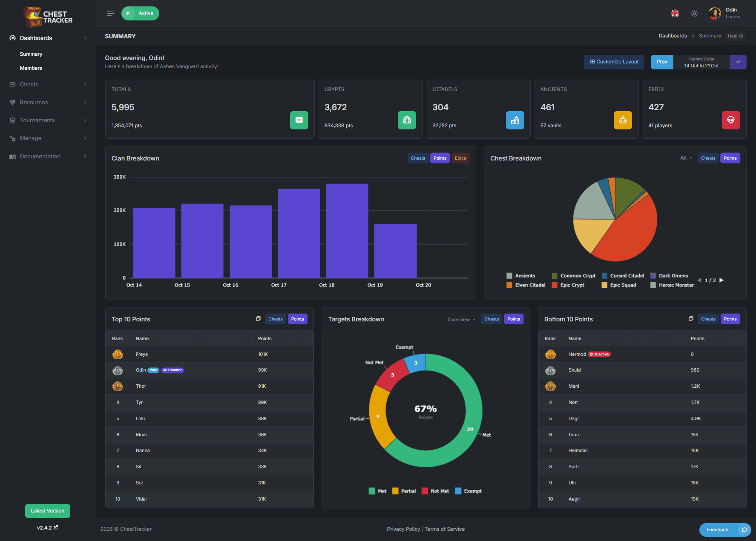Select Points in Clan Breakdown
This screenshot has width=756, height=541.
tap(440, 158)
